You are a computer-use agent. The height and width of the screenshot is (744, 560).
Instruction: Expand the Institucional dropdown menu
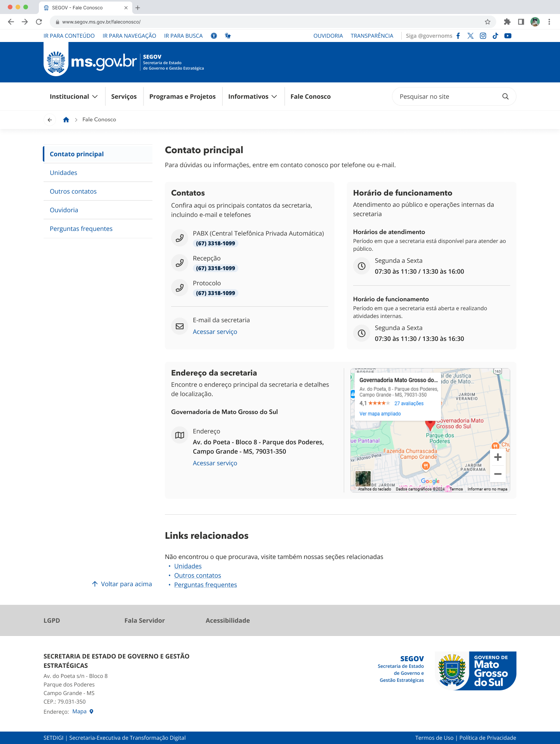click(x=73, y=96)
